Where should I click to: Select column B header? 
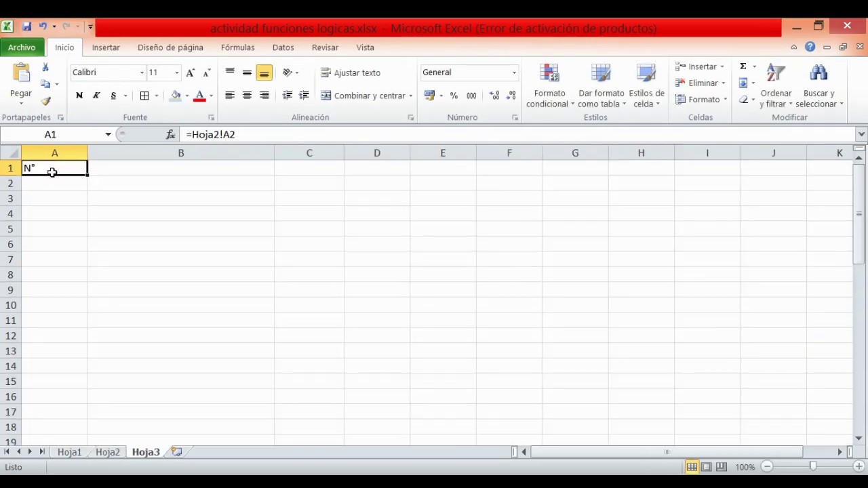pyautogui.click(x=181, y=153)
